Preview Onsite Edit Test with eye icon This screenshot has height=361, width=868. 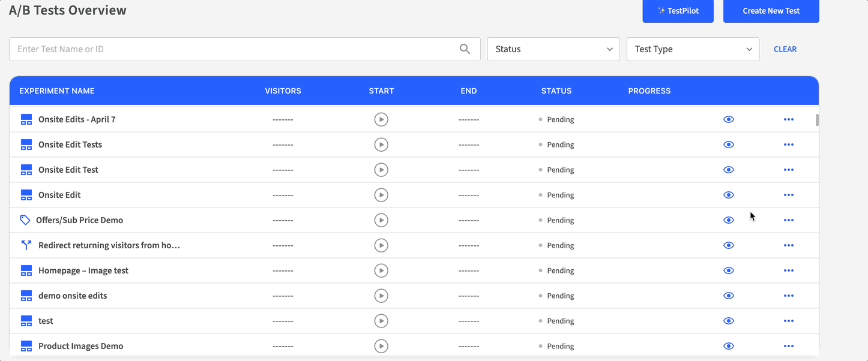click(728, 170)
